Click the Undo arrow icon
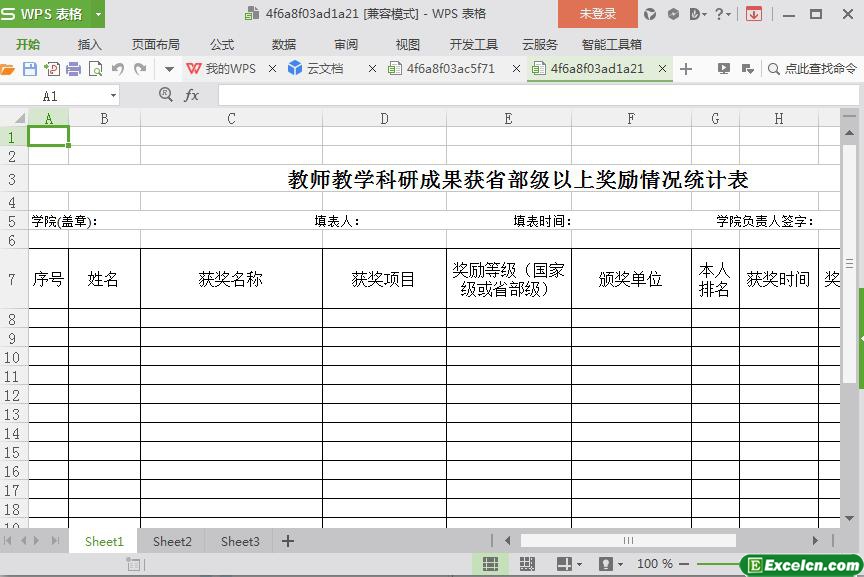This screenshot has height=577, width=864. click(x=118, y=69)
